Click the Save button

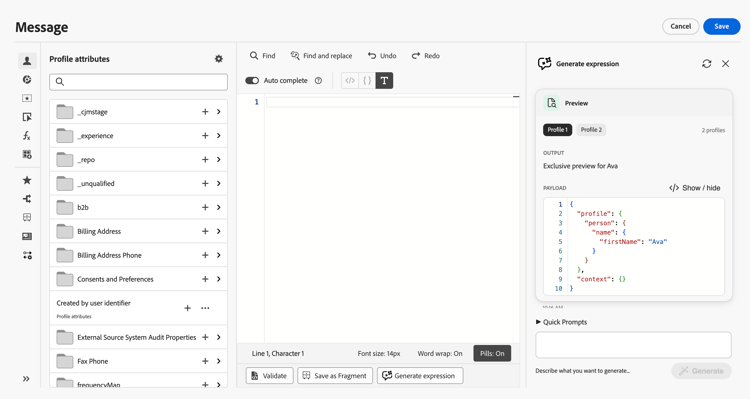click(x=721, y=26)
